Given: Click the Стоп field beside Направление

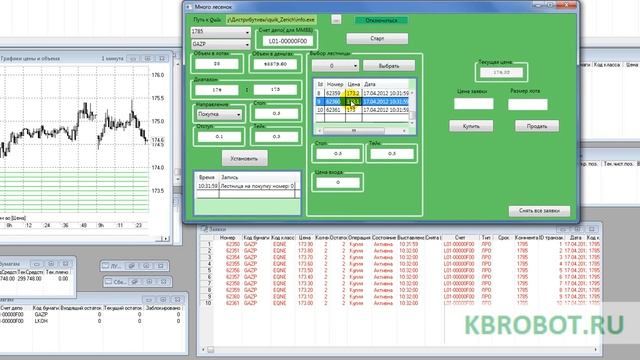Looking at the screenshot, I should click(x=276, y=113).
